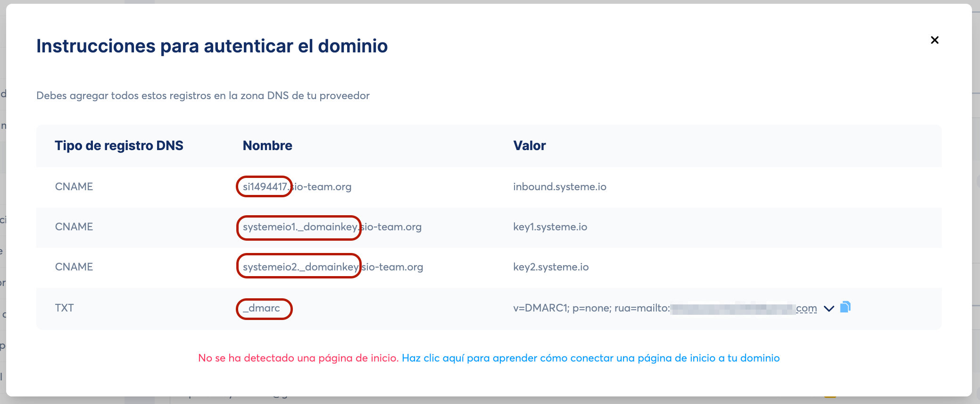Click the 'Debes agregar todos estos registros' instruction
The width and height of the screenshot is (980, 404).
pyautogui.click(x=203, y=96)
